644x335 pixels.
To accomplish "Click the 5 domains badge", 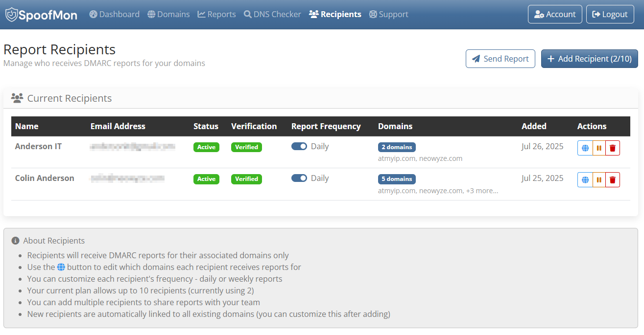I will point(397,179).
